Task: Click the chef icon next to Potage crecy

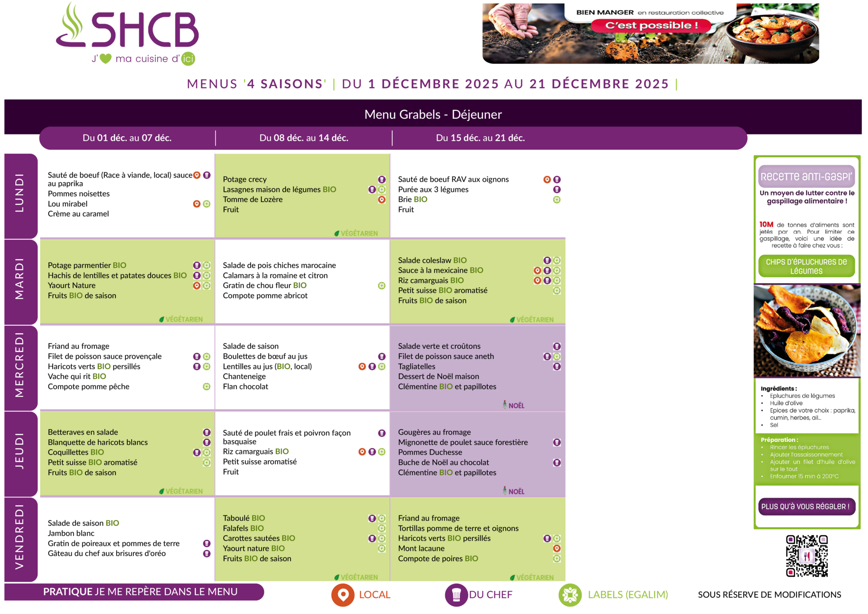Action: tap(382, 179)
